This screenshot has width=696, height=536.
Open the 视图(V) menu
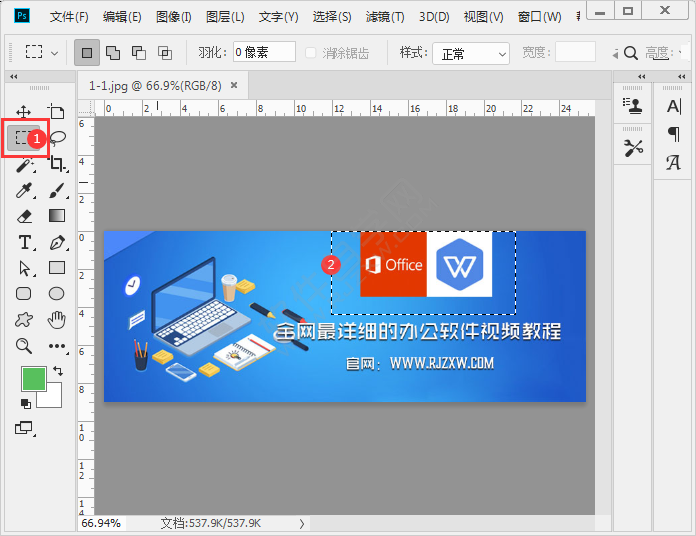pos(483,17)
